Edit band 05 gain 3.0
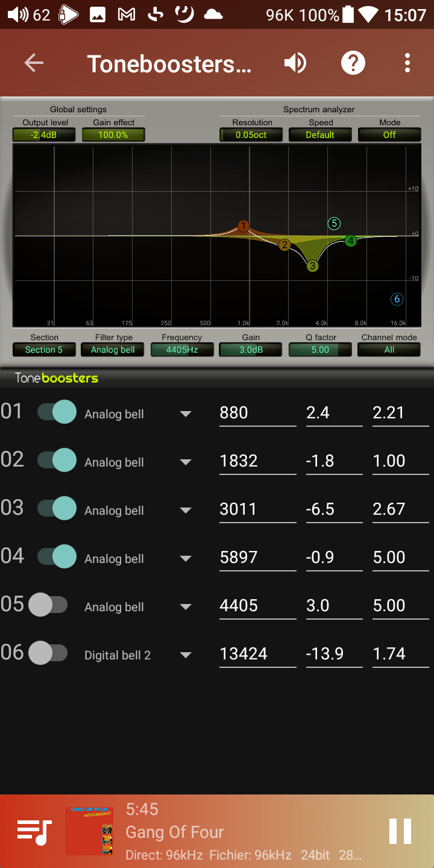 tap(334, 606)
